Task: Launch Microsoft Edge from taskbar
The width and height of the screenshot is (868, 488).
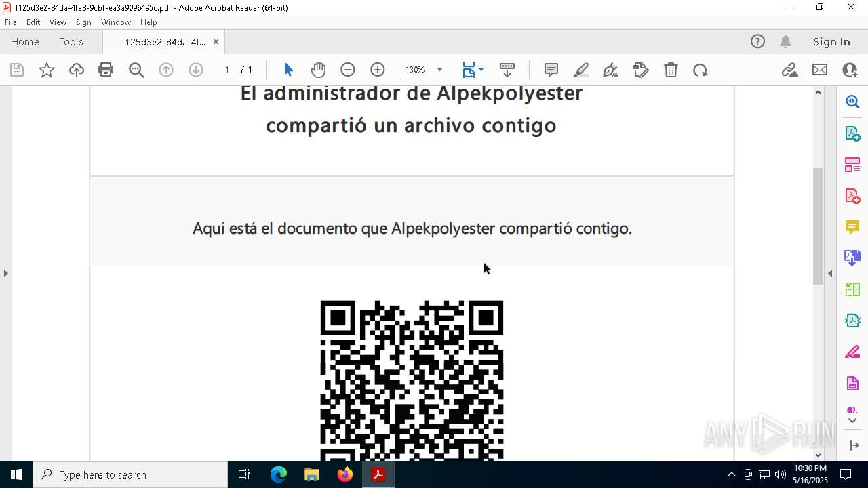Action: pos(279,474)
